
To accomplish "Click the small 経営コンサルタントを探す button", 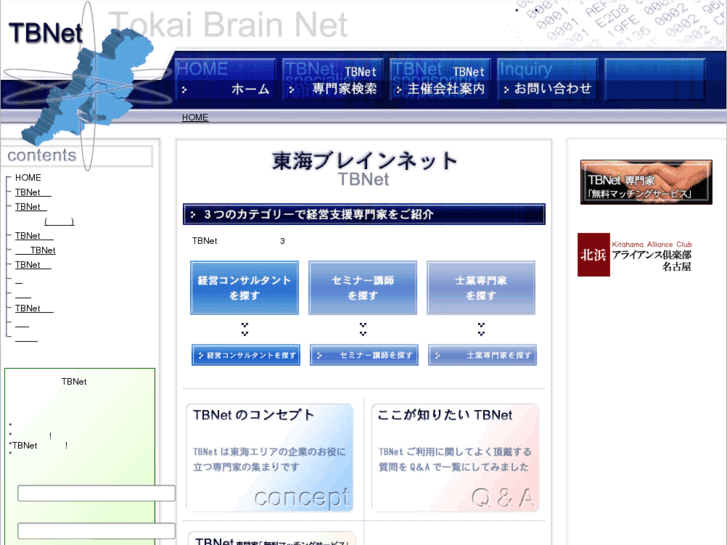I will point(246,355).
